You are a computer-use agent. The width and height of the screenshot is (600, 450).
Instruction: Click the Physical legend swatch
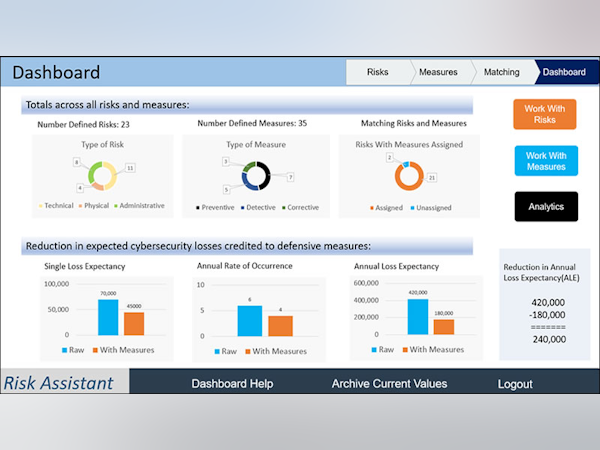80,206
